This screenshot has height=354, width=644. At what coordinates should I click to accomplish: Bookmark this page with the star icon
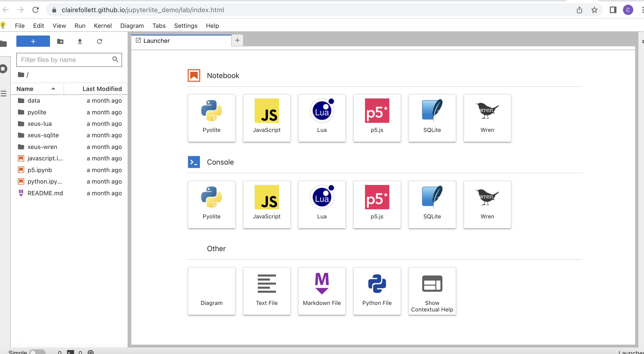[594, 10]
